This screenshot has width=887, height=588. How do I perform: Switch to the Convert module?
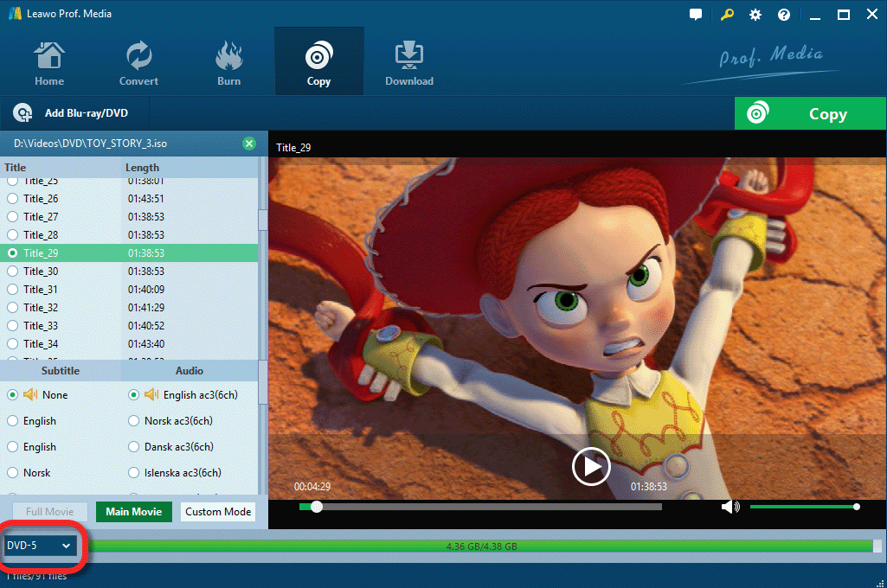(138, 63)
